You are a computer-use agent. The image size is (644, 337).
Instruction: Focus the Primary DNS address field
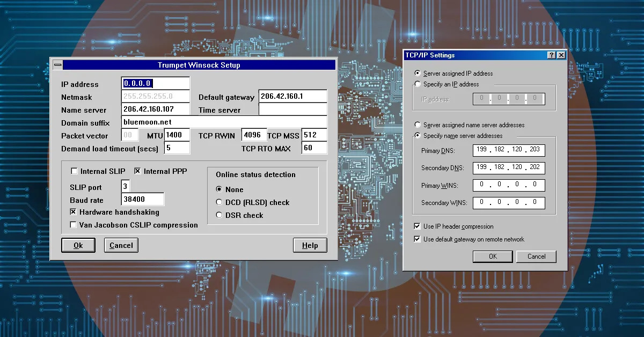point(509,151)
